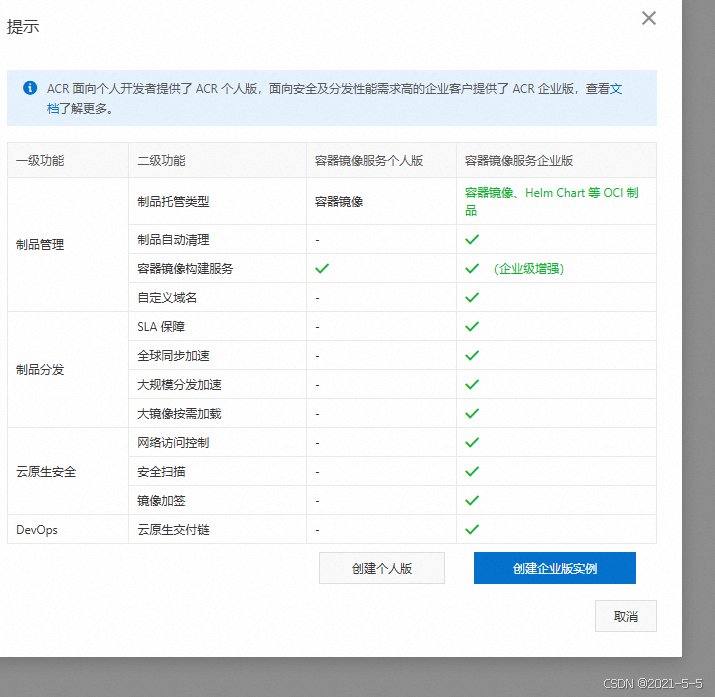Cancel with the 取消 button
Screen dimensions: 715x697
(626, 616)
